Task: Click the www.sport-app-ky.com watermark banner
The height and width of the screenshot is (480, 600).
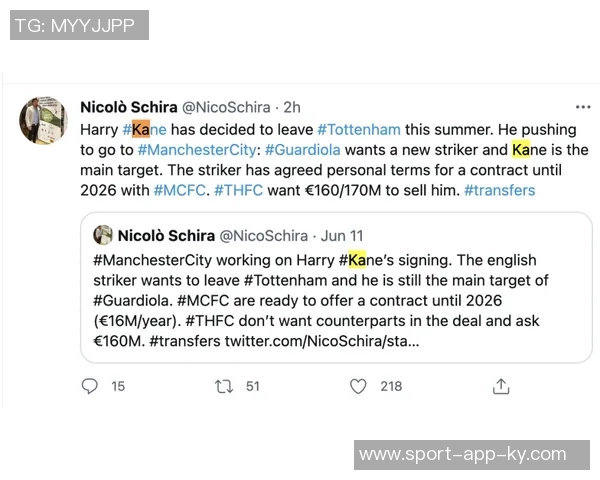Action: tap(471, 455)
